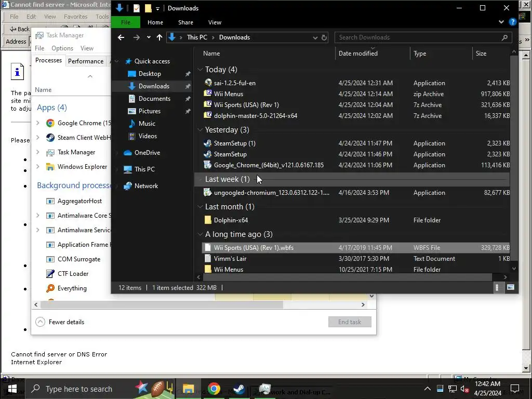Click Steam icon on the taskbar
The height and width of the screenshot is (399, 532).
pos(239,389)
